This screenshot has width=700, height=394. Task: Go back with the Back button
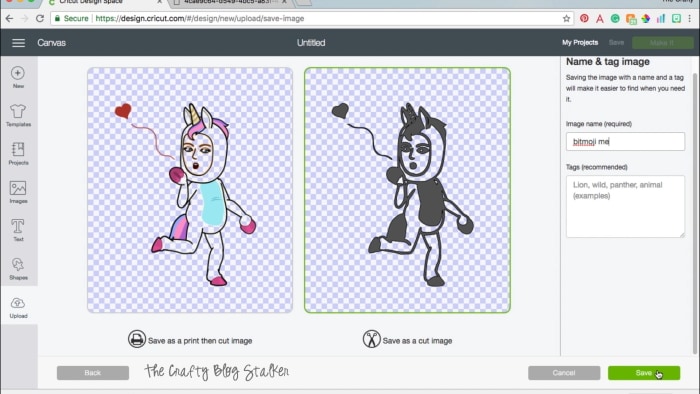[x=93, y=373]
